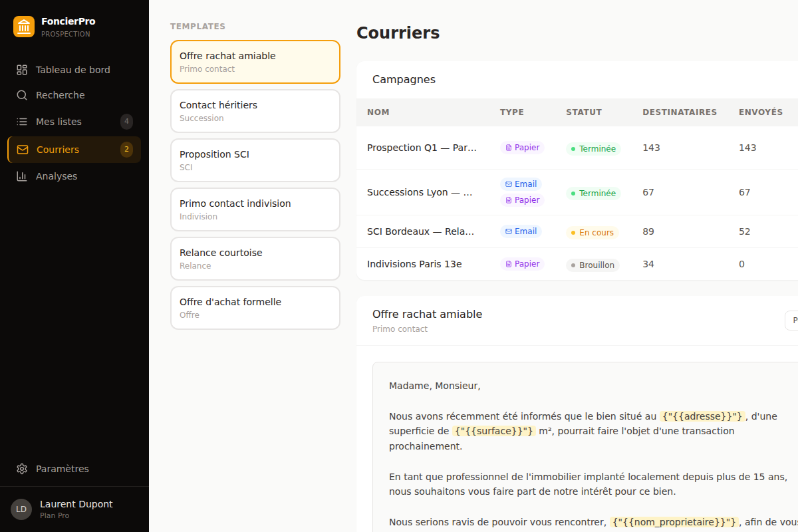Click Laurent Dupont profile name

[76, 504]
